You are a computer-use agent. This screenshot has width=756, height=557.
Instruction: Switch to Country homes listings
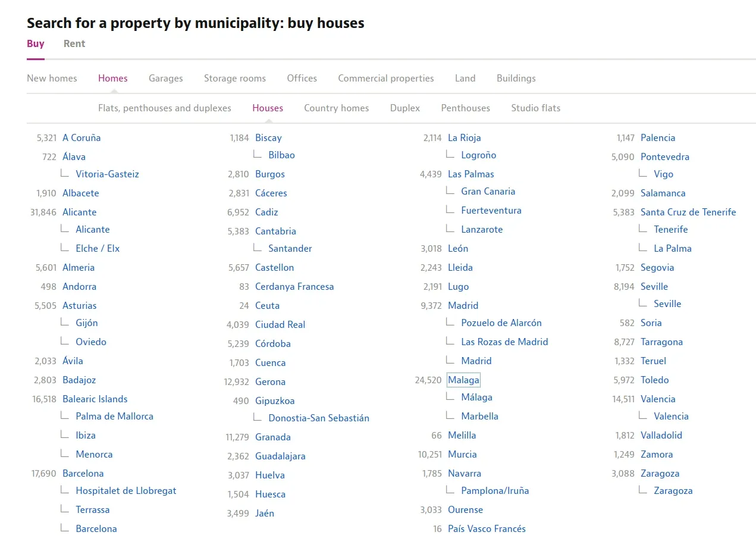point(337,108)
